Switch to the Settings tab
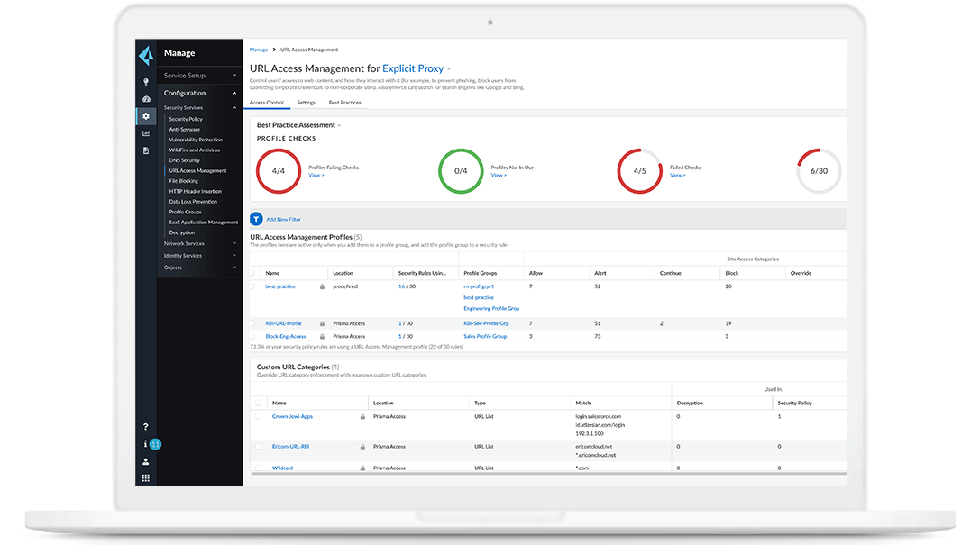980x545 pixels. (x=307, y=103)
